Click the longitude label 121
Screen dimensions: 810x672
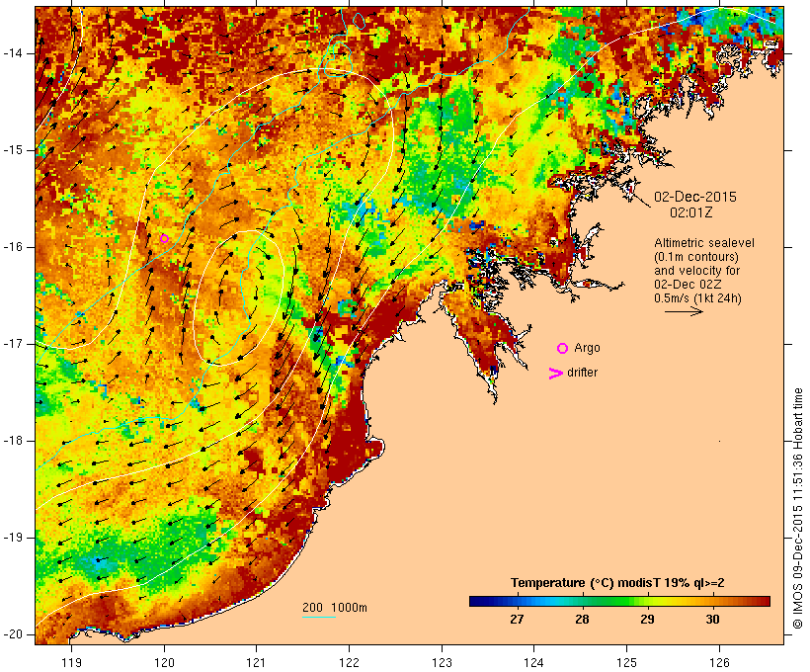coord(256,662)
